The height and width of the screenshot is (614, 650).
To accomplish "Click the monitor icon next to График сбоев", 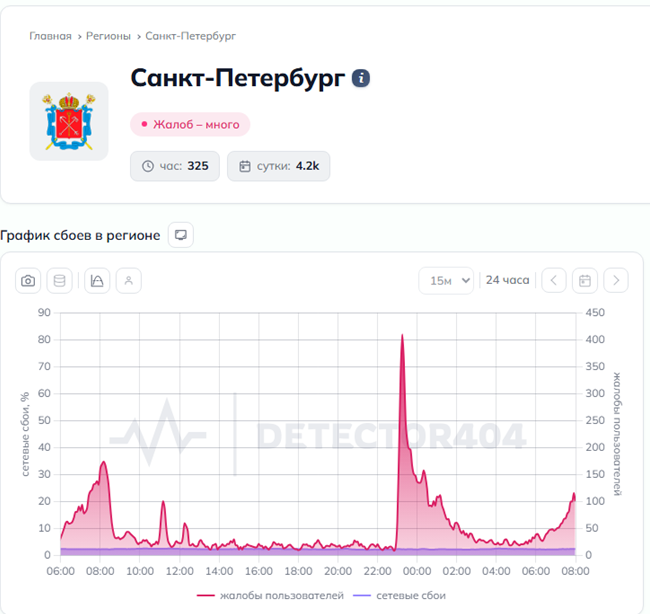I will point(181,235).
